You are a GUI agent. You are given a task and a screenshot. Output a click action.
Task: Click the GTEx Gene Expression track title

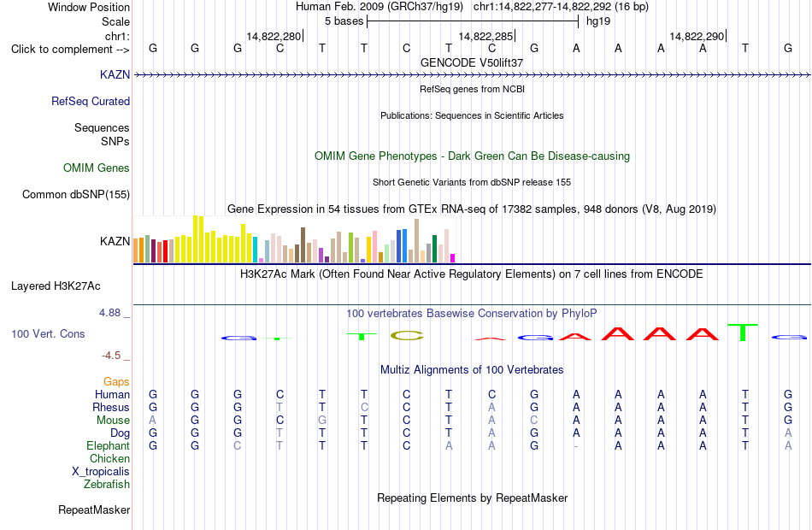(472, 209)
